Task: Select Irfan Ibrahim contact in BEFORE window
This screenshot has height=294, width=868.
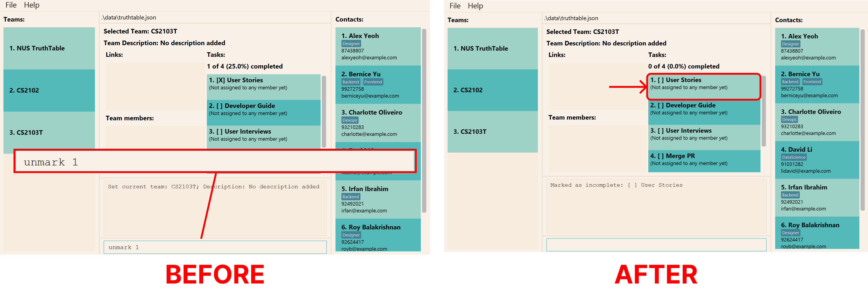Action: (x=378, y=200)
